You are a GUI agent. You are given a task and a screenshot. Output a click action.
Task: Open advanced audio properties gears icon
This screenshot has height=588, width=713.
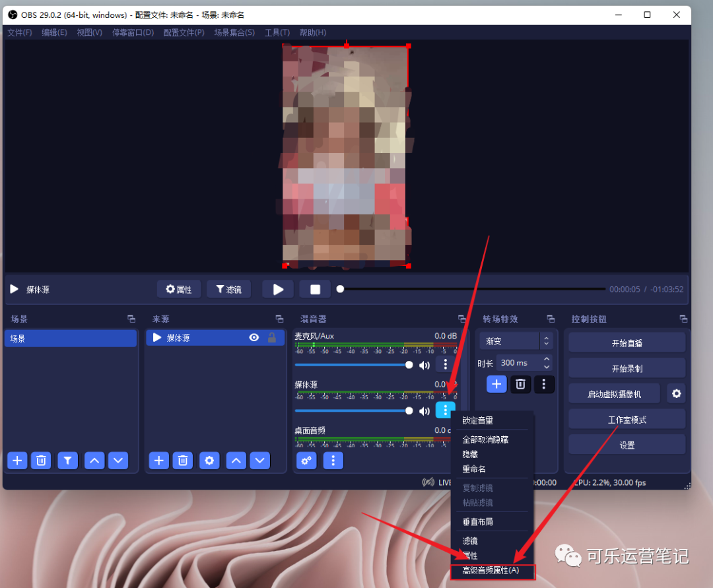click(x=306, y=461)
